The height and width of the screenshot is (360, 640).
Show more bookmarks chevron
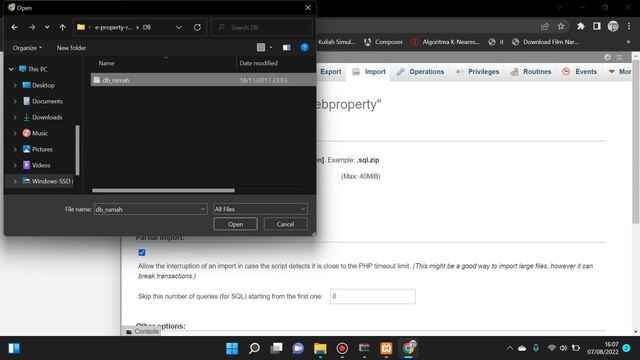628,42
